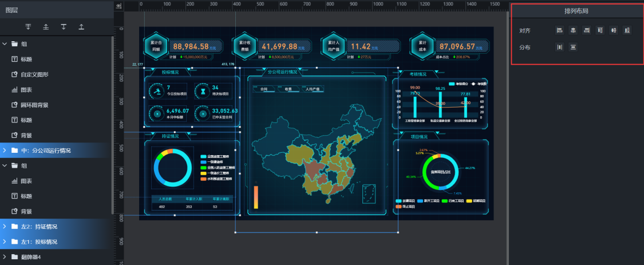
Task: Click the align top icon
Action: pos(600,30)
